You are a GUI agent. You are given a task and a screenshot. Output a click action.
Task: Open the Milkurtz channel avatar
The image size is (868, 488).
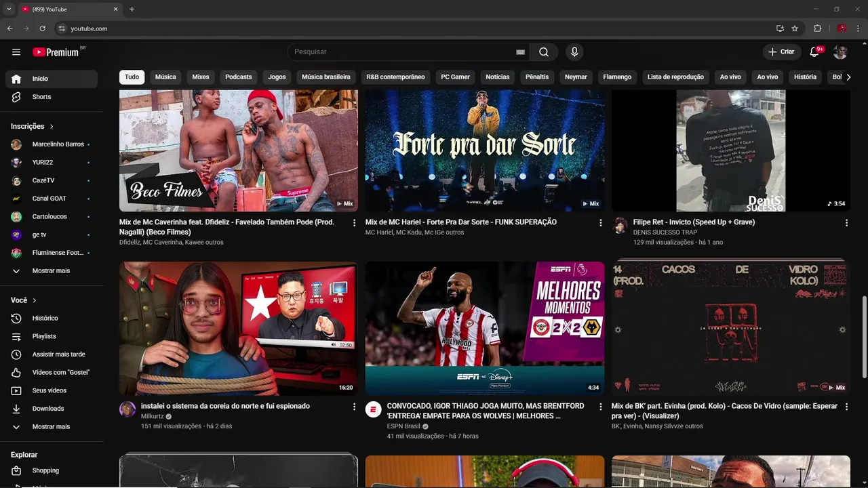pyautogui.click(x=127, y=409)
